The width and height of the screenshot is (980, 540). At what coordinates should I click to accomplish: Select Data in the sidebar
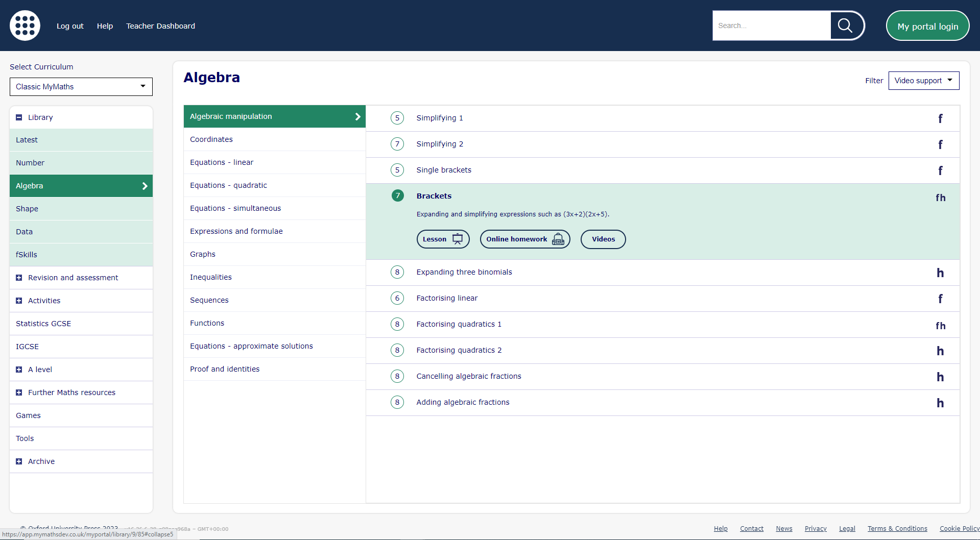click(81, 232)
